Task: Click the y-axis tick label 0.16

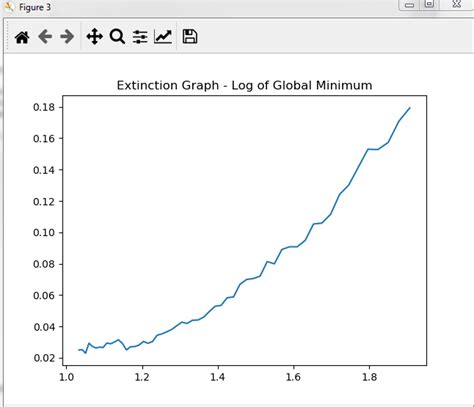Action: pos(45,139)
